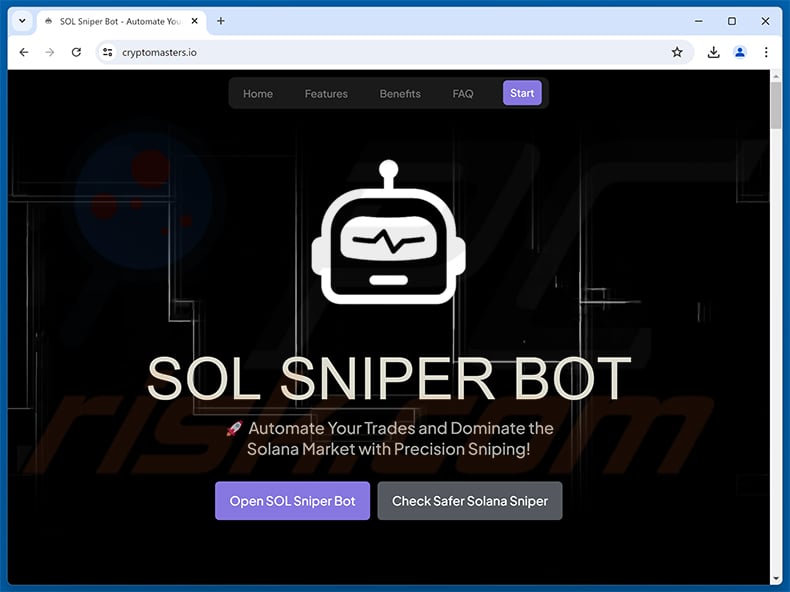Click the purple Start button
The height and width of the screenshot is (592, 790).
522,93
